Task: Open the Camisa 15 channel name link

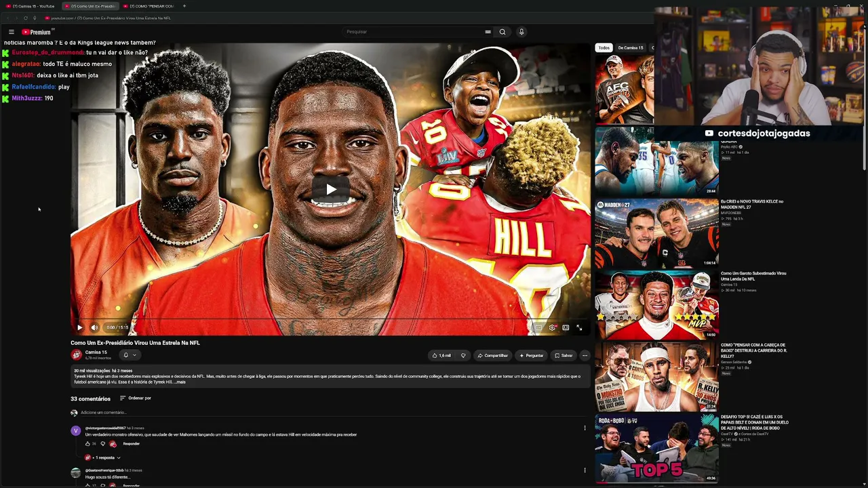Action: tap(96, 352)
